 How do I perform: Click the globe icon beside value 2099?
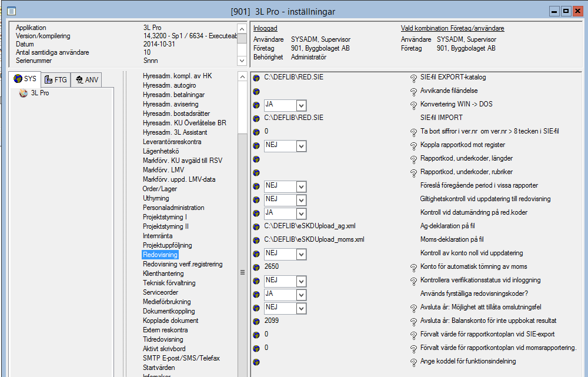point(256,321)
